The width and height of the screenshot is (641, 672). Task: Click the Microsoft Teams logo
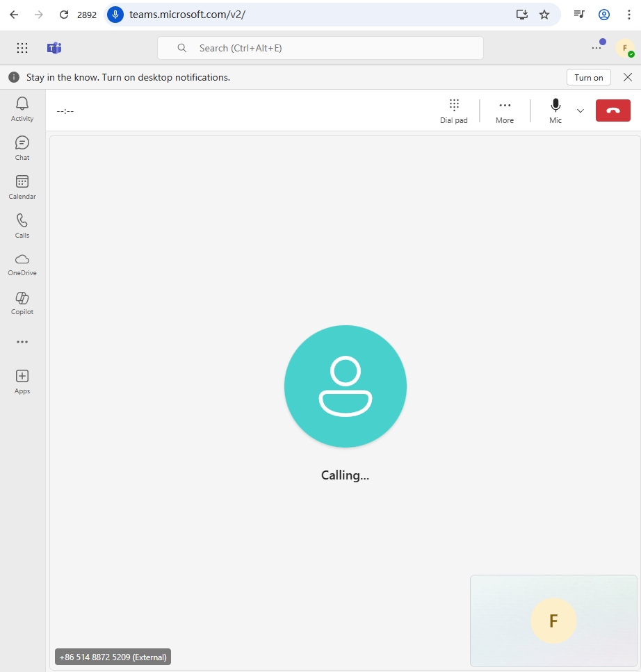(x=54, y=48)
